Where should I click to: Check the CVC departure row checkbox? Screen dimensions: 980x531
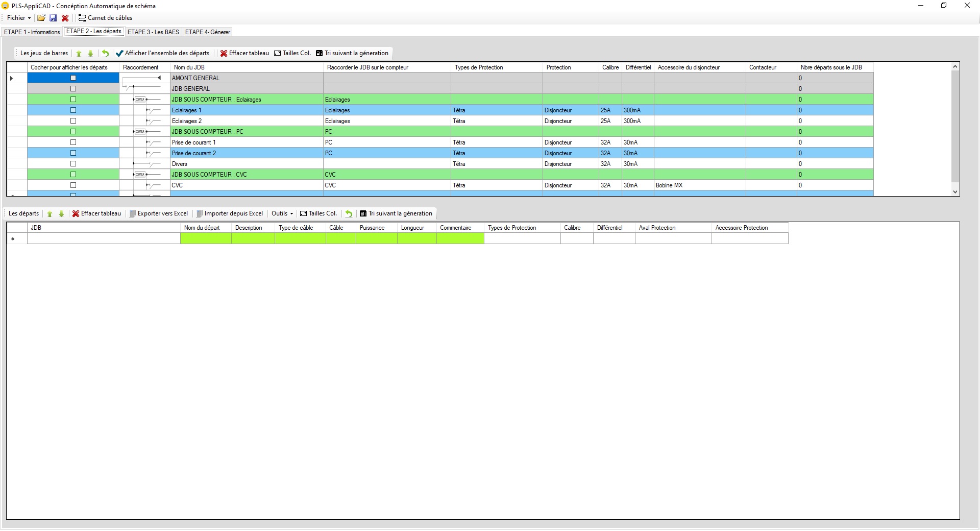tap(73, 185)
